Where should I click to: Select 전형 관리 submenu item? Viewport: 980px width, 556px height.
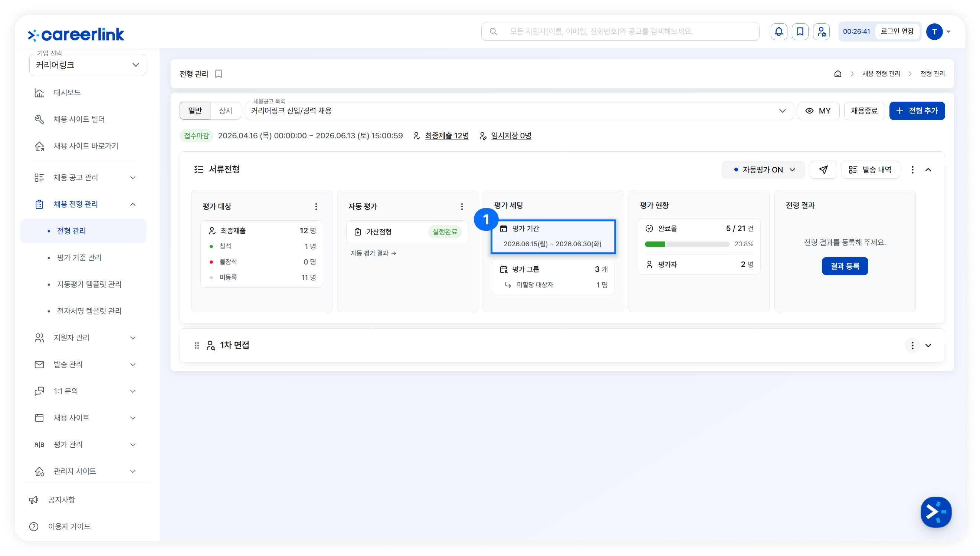click(83, 231)
